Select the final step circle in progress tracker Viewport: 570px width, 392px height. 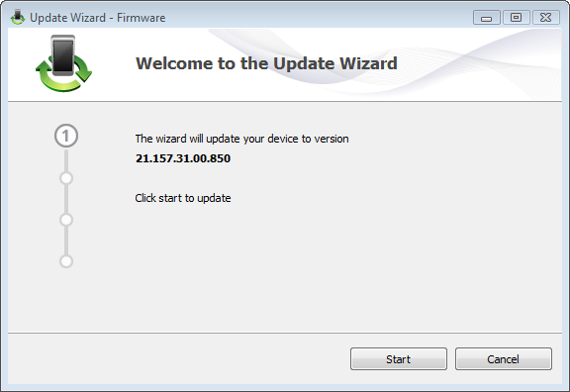click(x=66, y=261)
